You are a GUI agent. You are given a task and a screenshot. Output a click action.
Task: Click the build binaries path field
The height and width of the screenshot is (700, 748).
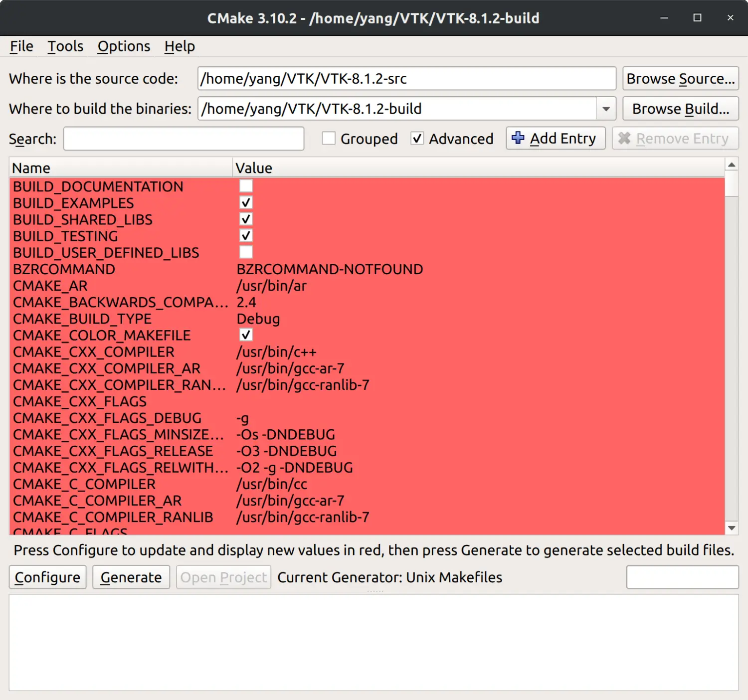(x=397, y=109)
